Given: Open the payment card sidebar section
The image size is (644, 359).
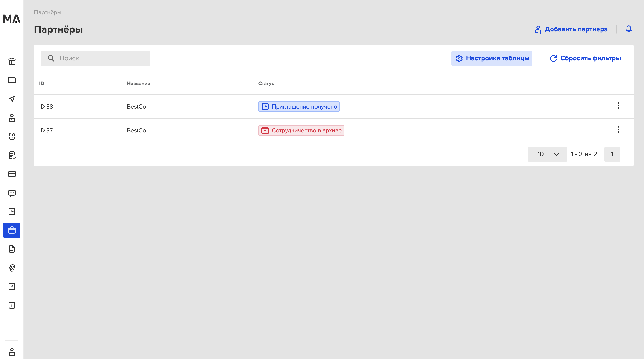Looking at the screenshot, I should click(12, 174).
